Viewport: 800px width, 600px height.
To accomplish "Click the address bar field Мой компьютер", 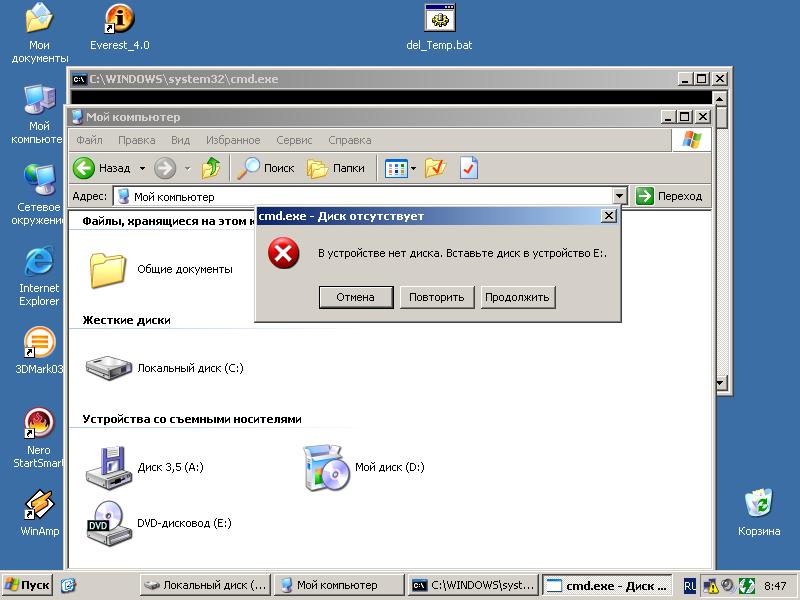I will pyautogui.click(x=363, y=196).
